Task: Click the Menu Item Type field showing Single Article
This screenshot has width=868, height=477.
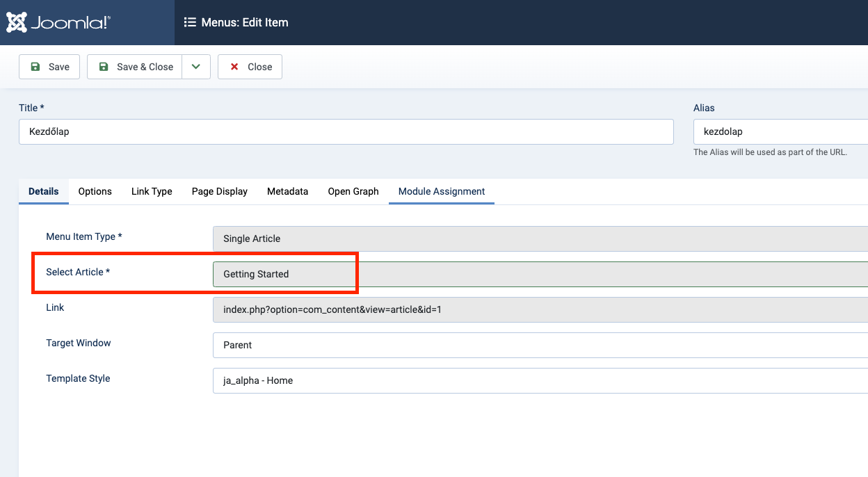Action: (x=540, y=239)
